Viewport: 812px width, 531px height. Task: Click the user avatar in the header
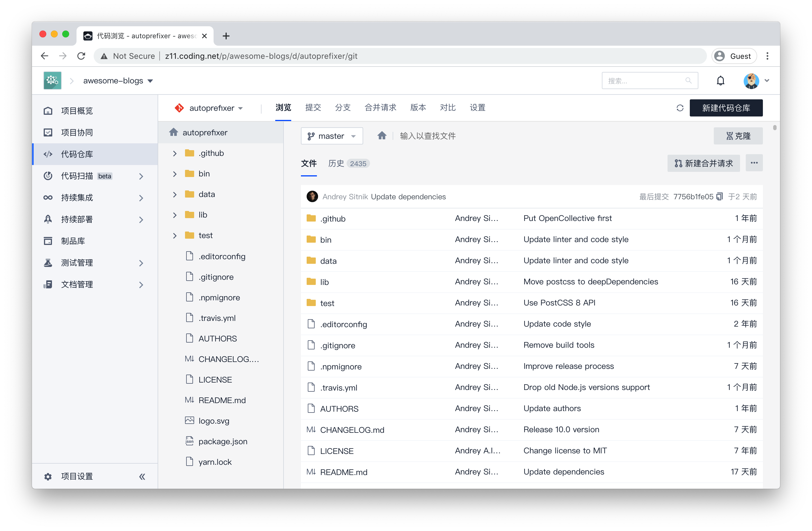(x=751, y=81)
